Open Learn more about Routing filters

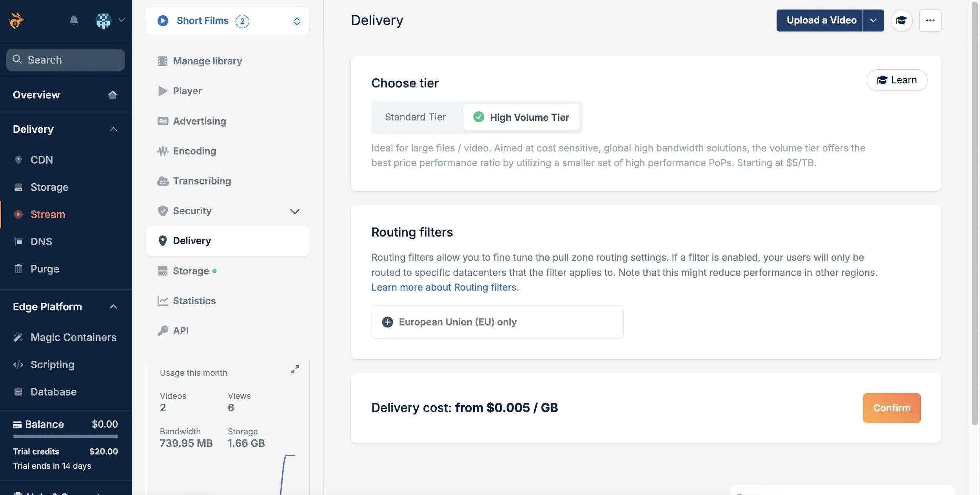[x=444, y=287]
